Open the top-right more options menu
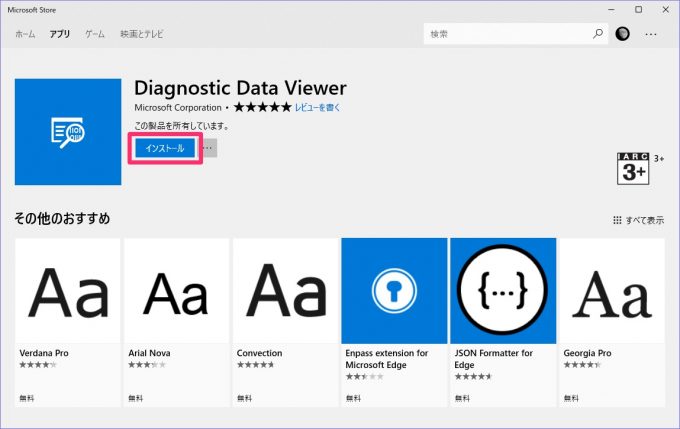The image size is (680, 429). pos(651,34)
